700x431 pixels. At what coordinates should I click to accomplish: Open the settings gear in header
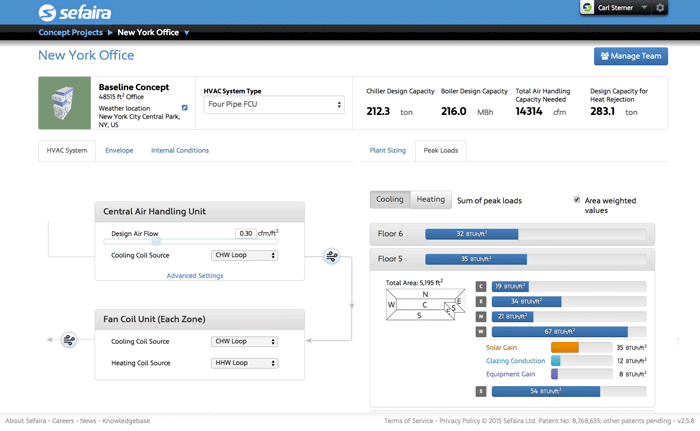tap(660, 8)
